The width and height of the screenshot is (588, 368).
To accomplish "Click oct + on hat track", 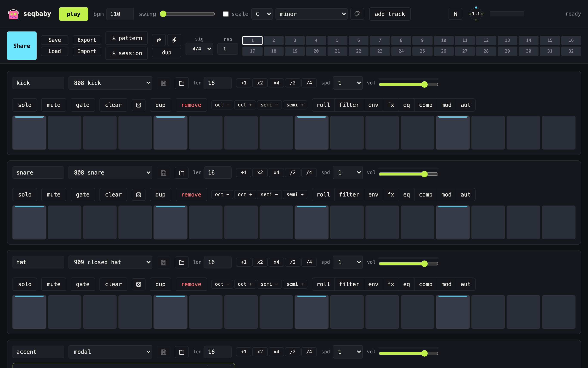I will [x=245, y=284].
